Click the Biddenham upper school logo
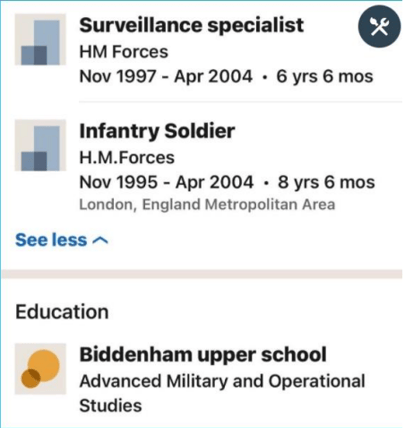 pos(40,369)
